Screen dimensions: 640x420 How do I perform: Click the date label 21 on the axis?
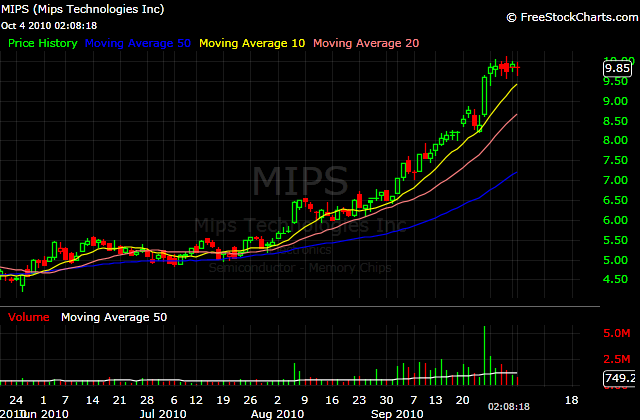click(x=119, y=400)
